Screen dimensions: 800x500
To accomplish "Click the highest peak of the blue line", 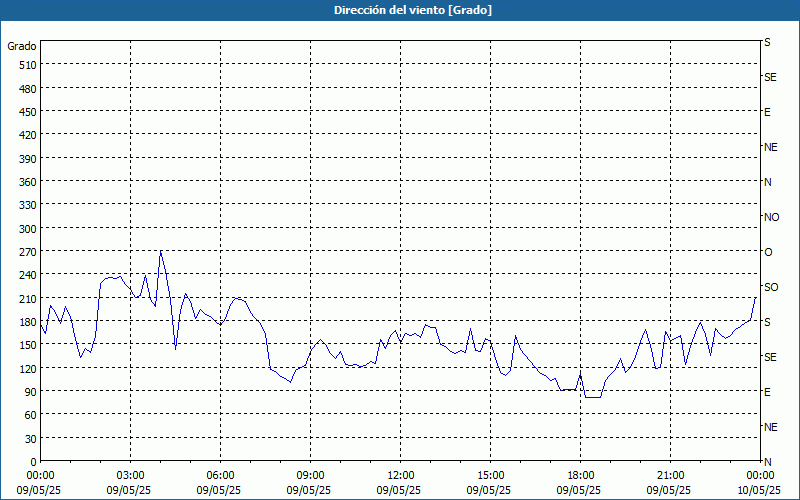I will coord(161,251).
